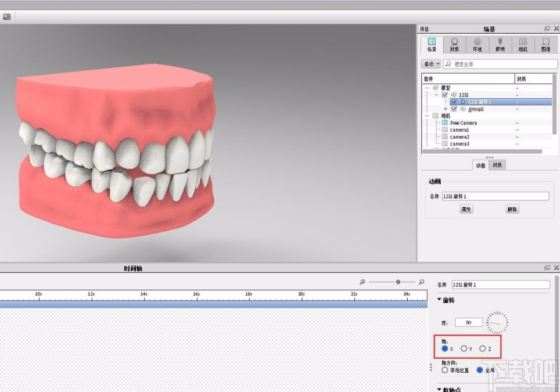Toggle the group1 visibility checkbox

pyautogui.click(x=454, y=109)
